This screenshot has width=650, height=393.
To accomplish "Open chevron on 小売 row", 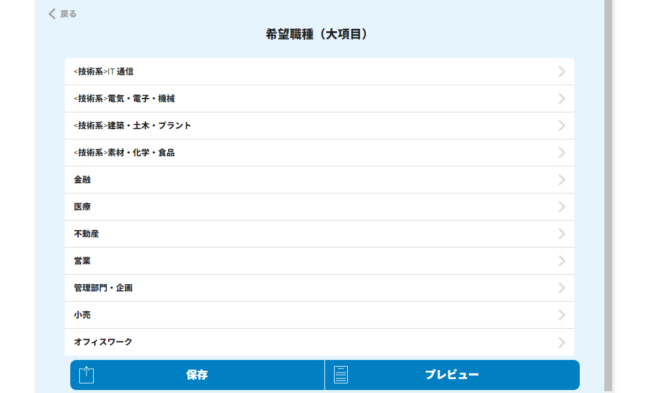I will click(x=562, y=315).
